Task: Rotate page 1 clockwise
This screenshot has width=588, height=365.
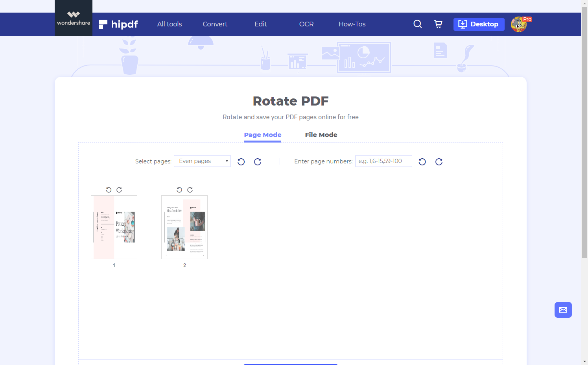Action: pos(119,190)
